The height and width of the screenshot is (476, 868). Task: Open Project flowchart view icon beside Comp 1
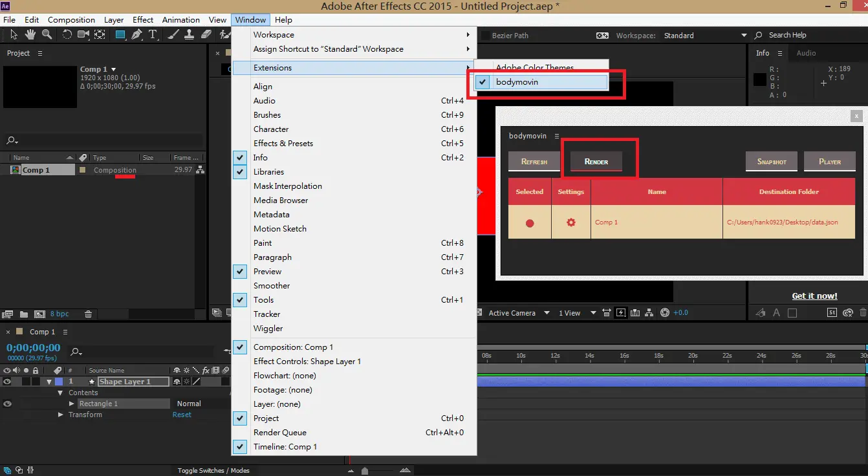(201, 170)
